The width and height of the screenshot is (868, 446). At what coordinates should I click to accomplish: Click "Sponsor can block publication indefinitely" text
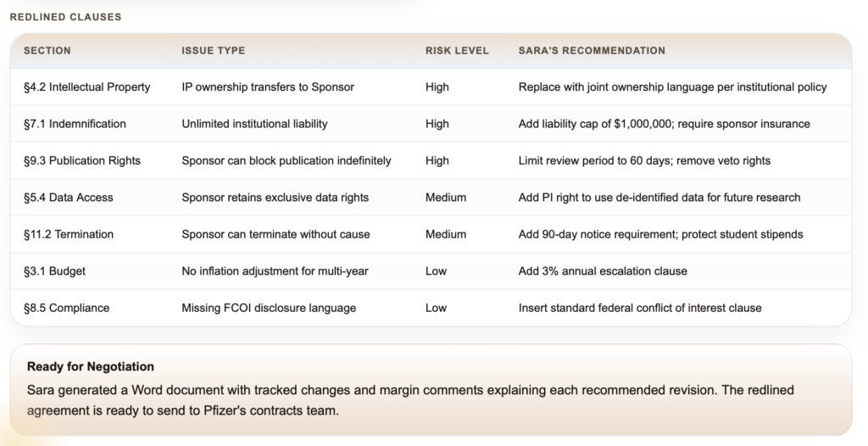[287, 161]
